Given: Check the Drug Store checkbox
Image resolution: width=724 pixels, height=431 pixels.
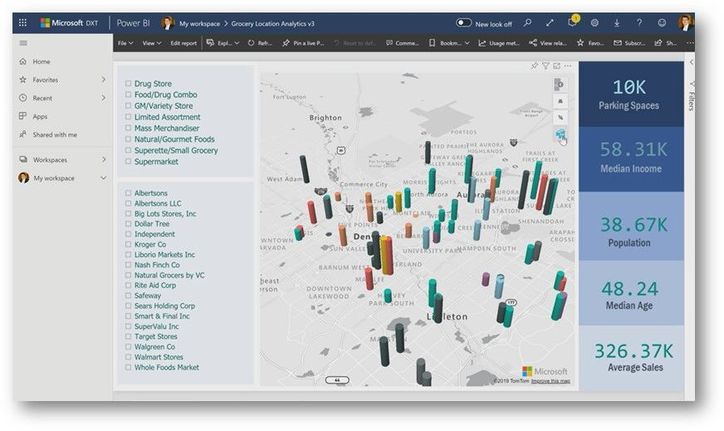Looking at the screenshot, I should (128, 84).
